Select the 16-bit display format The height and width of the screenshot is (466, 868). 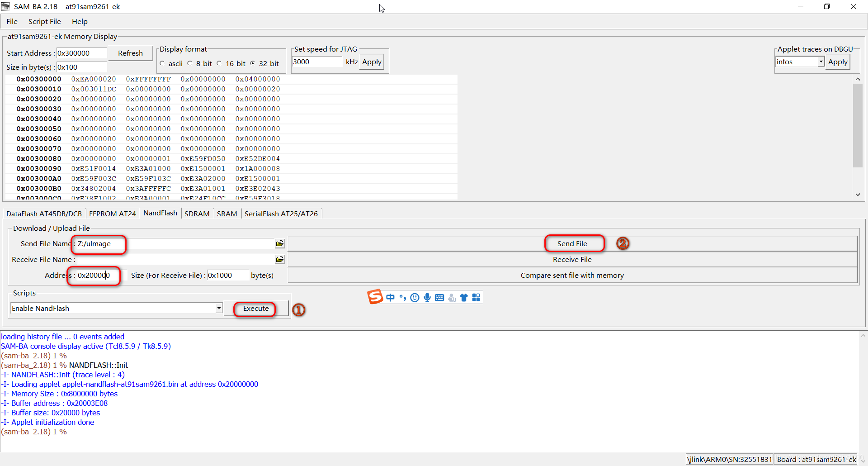click(219, 63)
